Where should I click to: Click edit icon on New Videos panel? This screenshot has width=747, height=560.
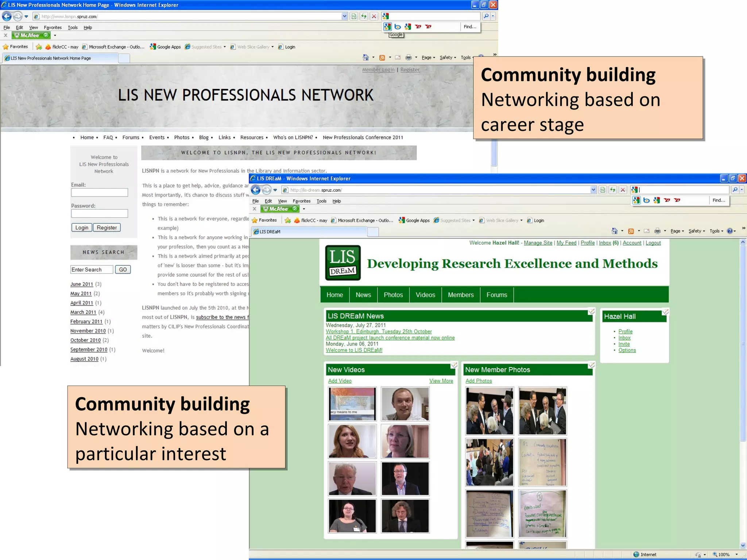(454, 365)
